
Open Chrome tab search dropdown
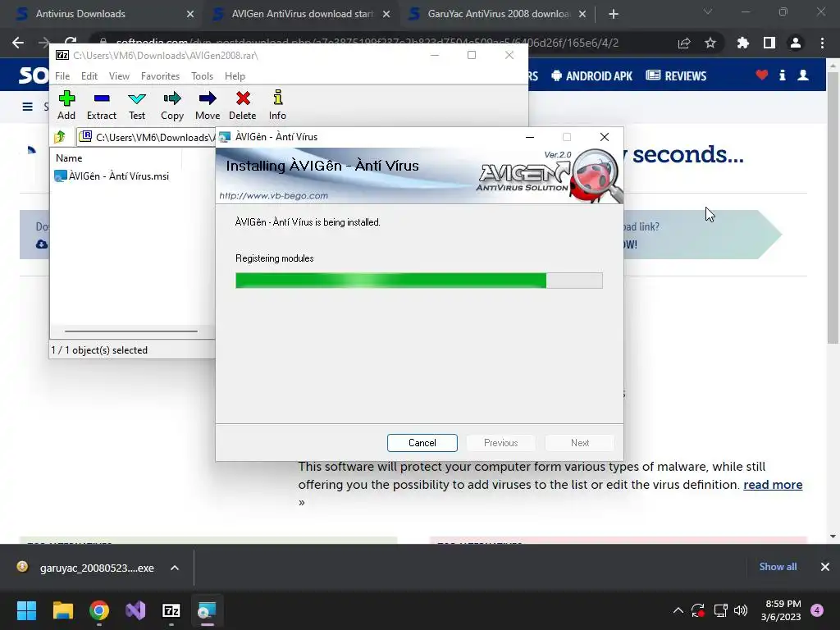[708, 11]
